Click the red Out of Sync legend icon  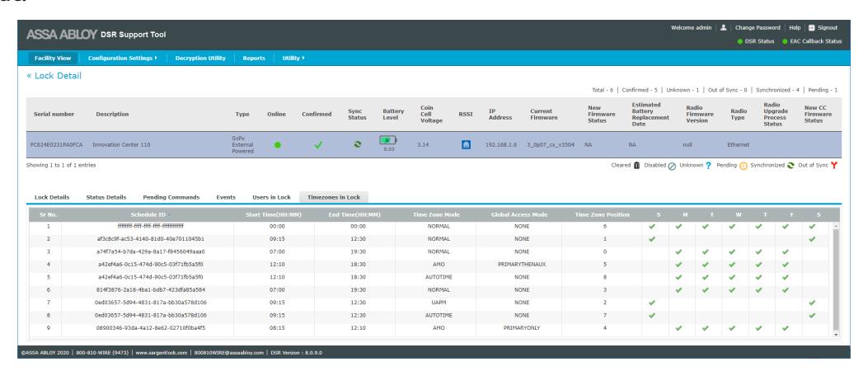pos(833,166)
